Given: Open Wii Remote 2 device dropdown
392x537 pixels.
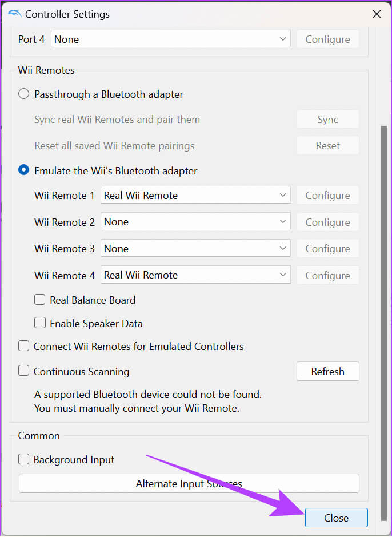Looking at the screenshot, I should [x=195, y=222].
